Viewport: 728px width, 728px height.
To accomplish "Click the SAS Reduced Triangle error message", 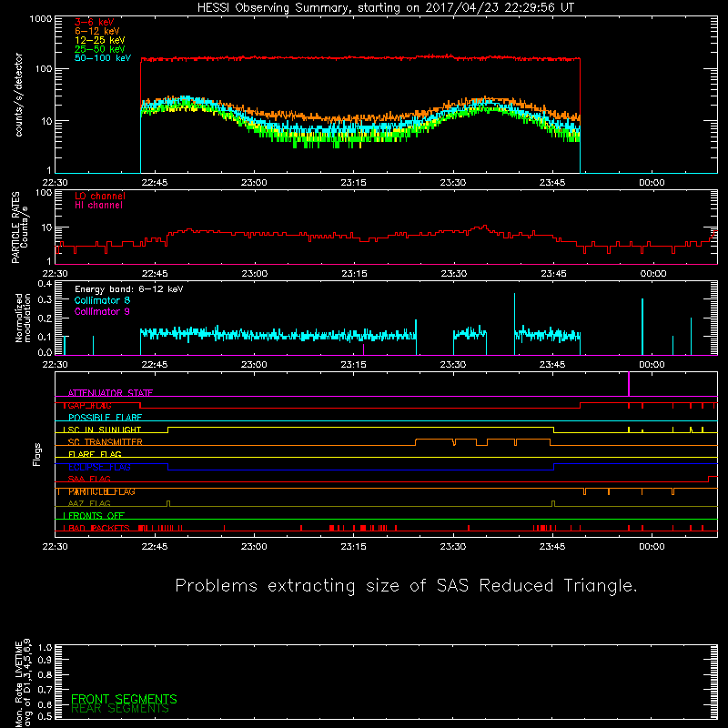I will [x=406, y=586].
